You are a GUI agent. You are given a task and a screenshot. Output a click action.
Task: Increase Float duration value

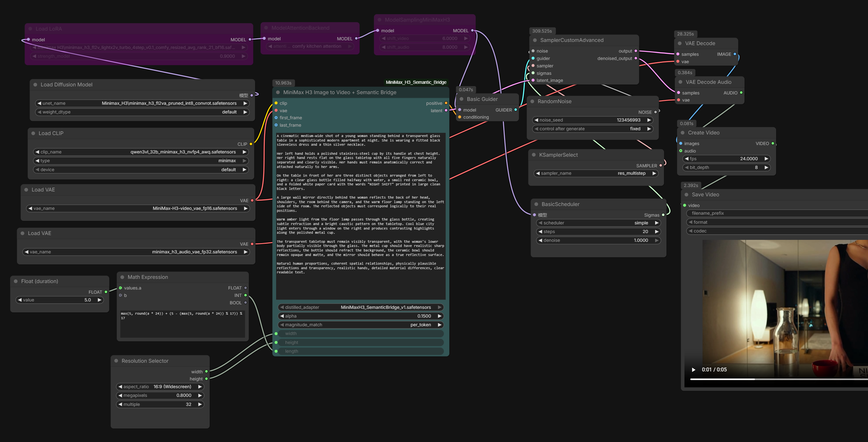[99, 300]
